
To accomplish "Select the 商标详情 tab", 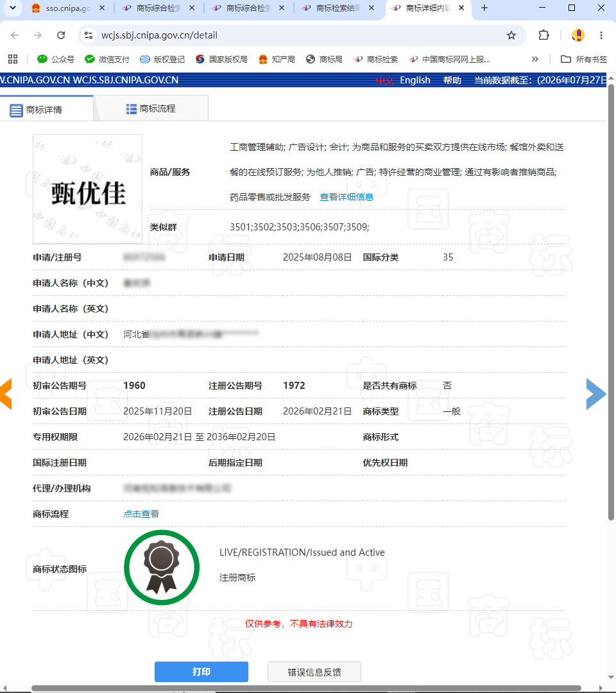I will click(x=46, y=108).
